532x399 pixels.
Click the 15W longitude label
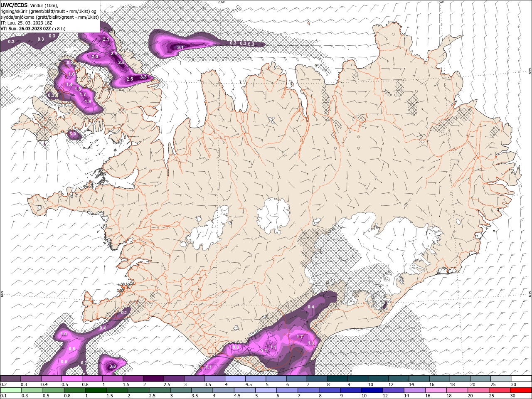point(440,2)
